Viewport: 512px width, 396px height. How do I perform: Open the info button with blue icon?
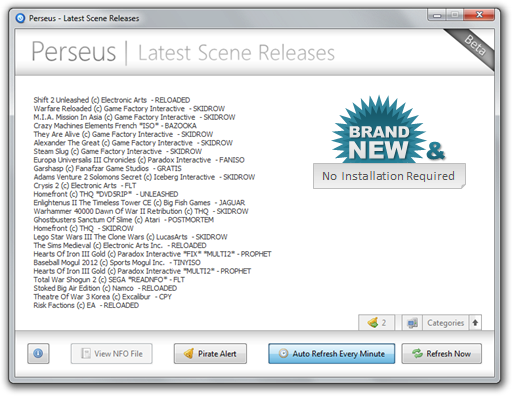tap(38, 353)
